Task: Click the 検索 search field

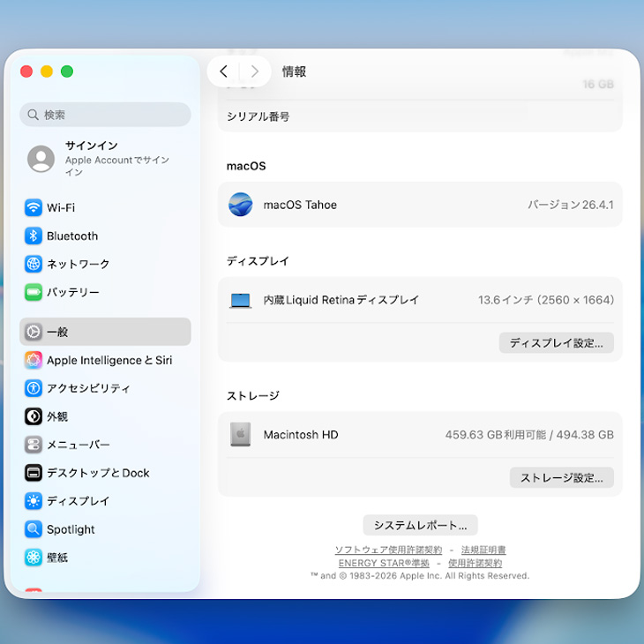Action: pos(106,115)
